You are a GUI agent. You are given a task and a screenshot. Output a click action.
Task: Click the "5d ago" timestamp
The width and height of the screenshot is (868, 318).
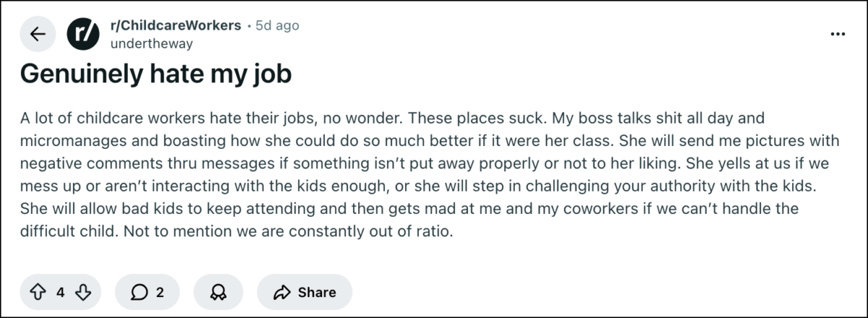click(x=277, y=25)
